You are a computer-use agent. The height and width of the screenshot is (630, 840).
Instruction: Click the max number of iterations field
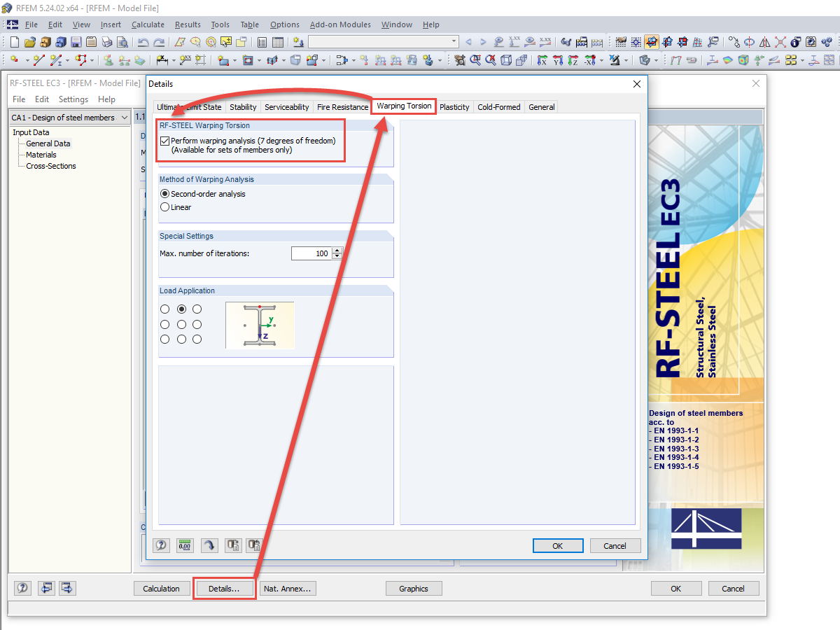311,253
